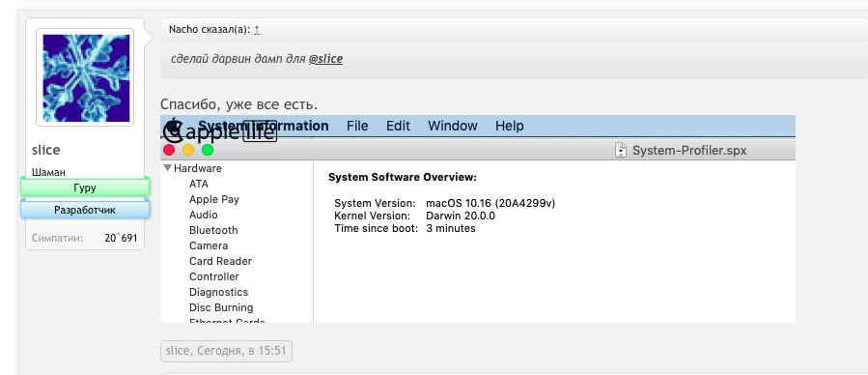
Task: Click the System Software Overview heading
Action: coord(403,178)
